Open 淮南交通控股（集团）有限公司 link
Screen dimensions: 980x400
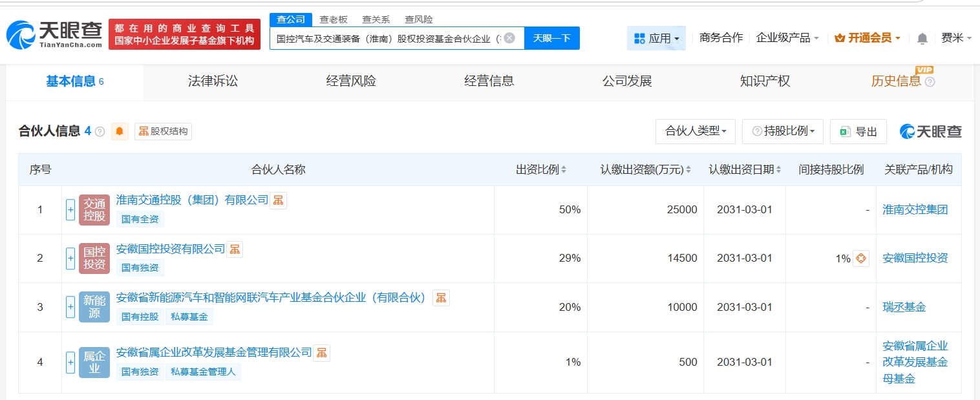192,200
